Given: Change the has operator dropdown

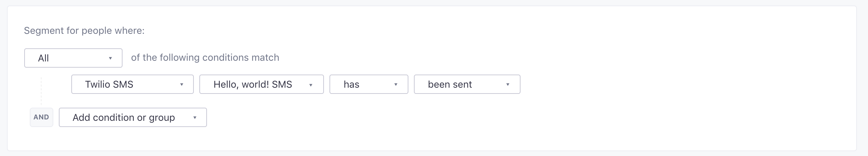Looking at the screenshot, I should [369, 84].
